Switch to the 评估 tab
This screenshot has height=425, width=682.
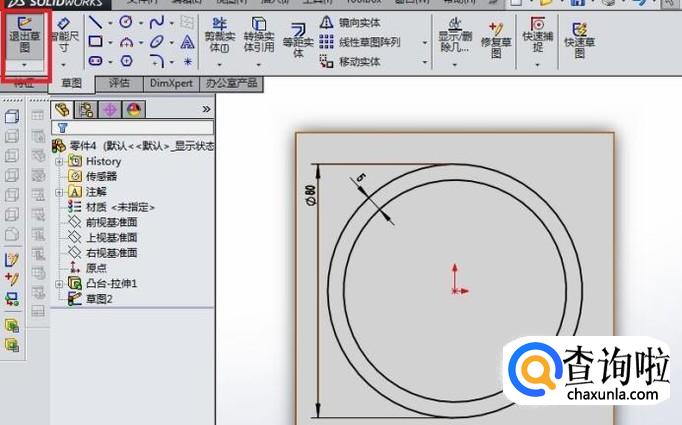(x=119, y=84)
